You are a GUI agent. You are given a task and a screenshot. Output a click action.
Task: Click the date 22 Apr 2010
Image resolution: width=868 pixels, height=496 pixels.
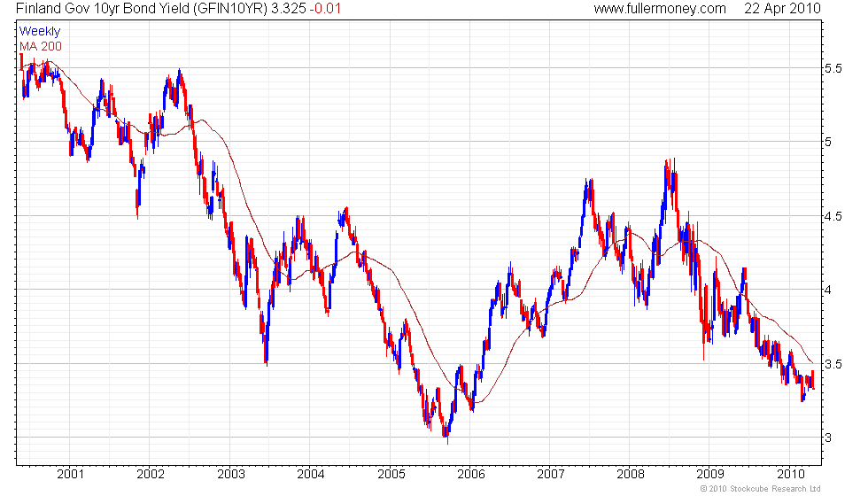[x=782, y=9]
